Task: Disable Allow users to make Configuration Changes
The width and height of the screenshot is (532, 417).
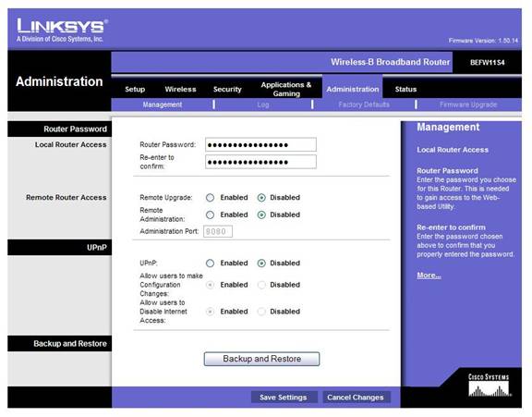Action: (261, 285)
